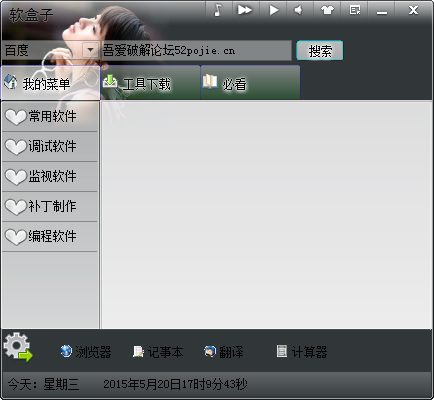The image size is (434, 400).
Task: Start music with the play icon
Action: pyautogui.click(x=273, y=10)
